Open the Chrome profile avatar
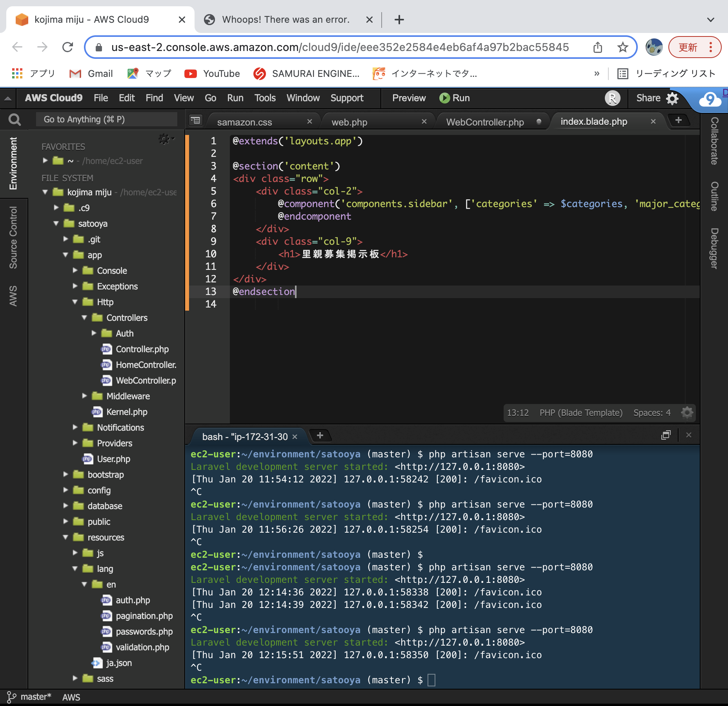The width and height of the screenshot is (728, 706). [654, 47]
